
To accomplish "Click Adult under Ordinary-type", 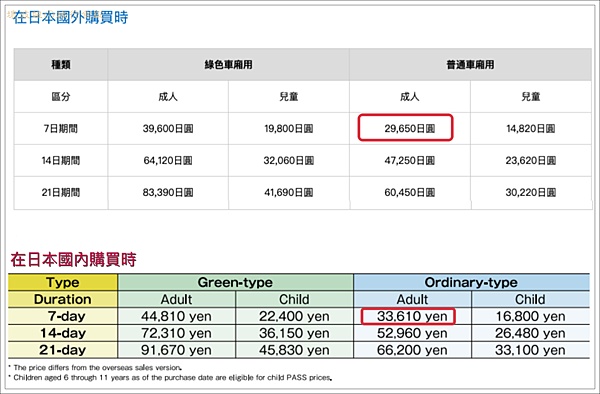I will pyautogui.click(x=412, y=299).
